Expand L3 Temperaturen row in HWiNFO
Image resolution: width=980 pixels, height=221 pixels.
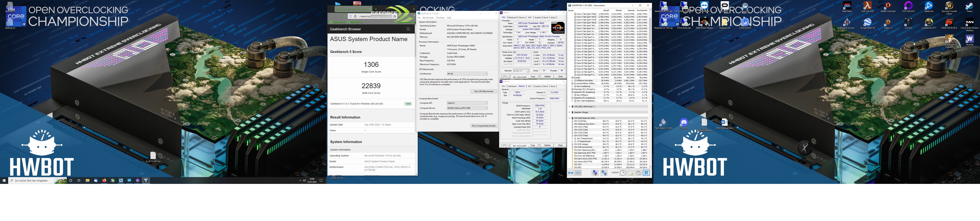coord(572,141)
